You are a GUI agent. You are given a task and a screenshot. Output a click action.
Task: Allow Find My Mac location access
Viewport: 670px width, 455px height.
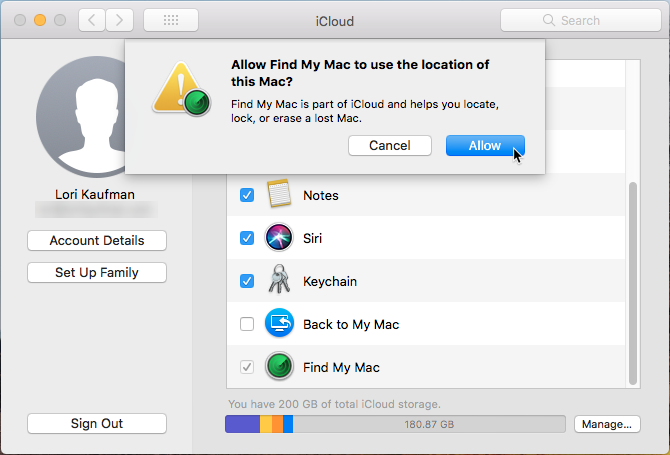[x=485, y=146]
